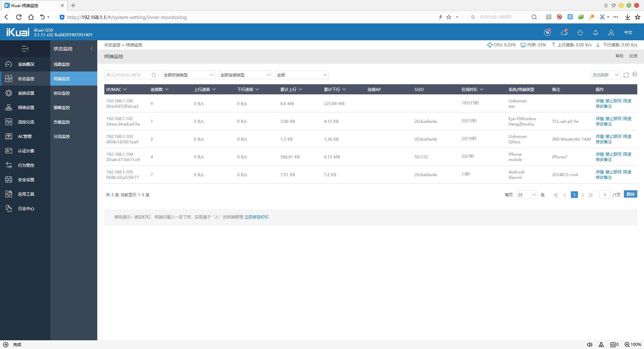Sort by the 上行速率 column

(205, 89)
